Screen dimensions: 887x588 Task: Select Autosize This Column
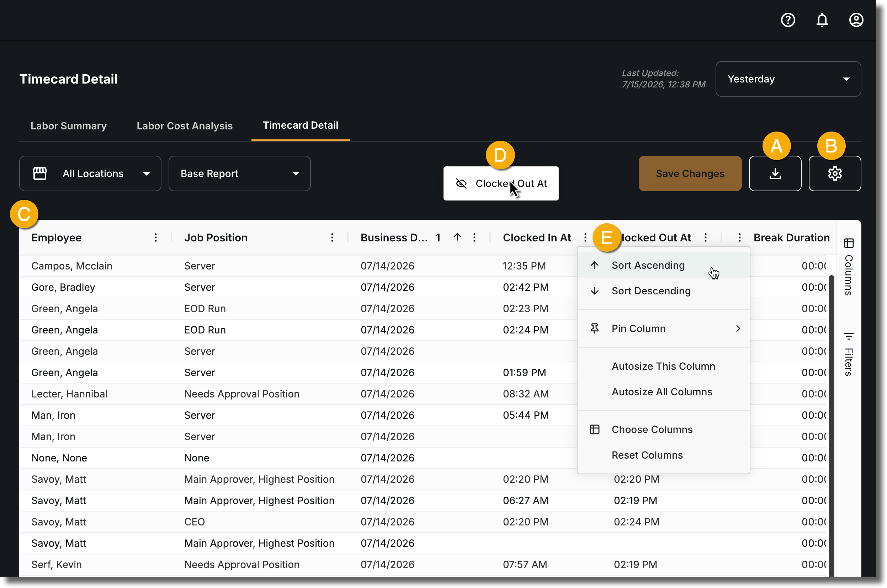pyautogui.click(x=663, y=366)
